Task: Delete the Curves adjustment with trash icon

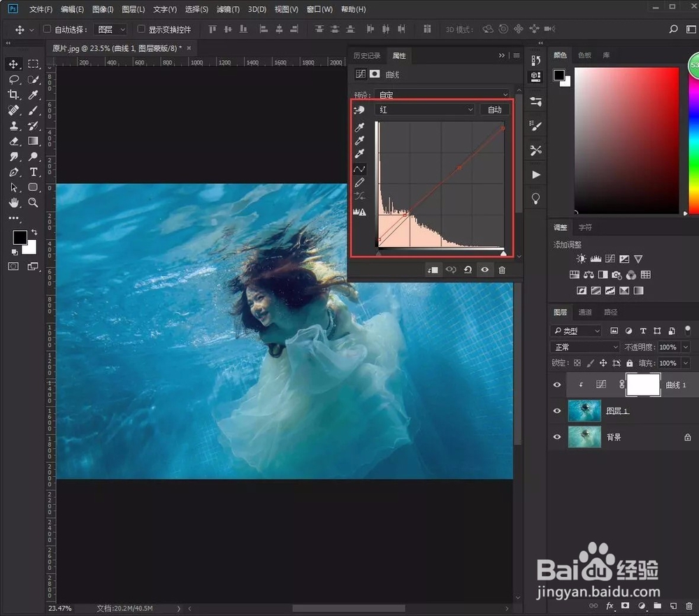Action: [502, 270]
